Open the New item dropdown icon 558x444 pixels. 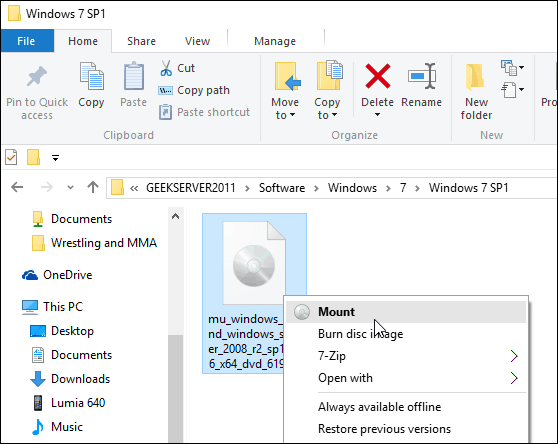tap(512, 68)
